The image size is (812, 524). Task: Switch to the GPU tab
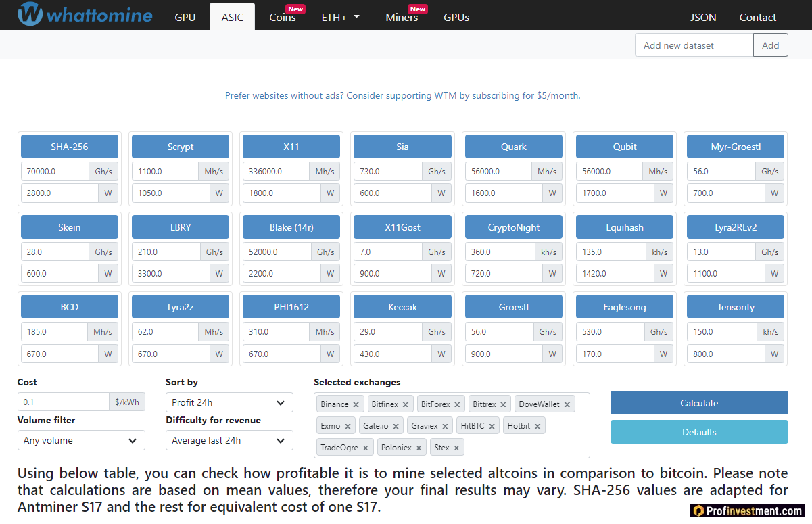185,18
